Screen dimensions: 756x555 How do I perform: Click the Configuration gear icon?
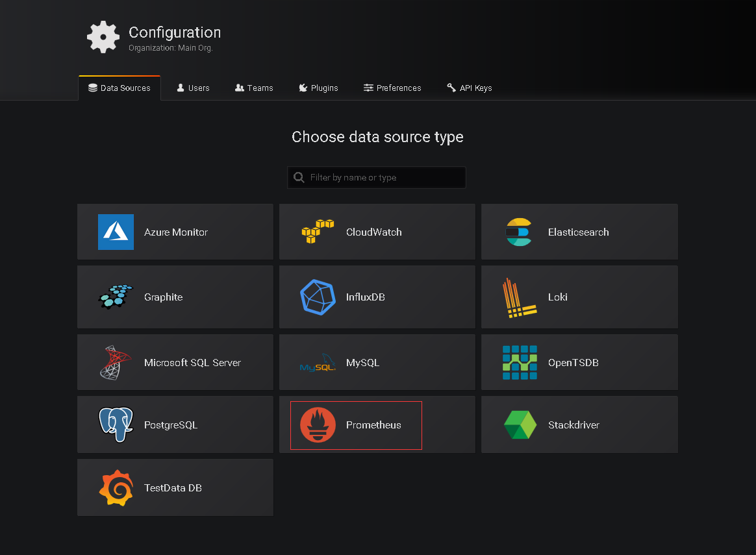coord(103,37)
